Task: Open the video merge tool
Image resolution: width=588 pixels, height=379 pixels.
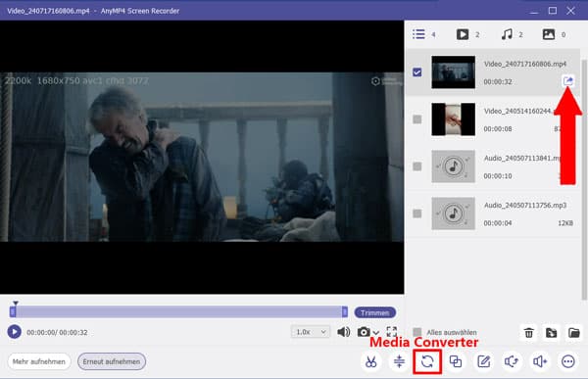Action: coord(456,361)
